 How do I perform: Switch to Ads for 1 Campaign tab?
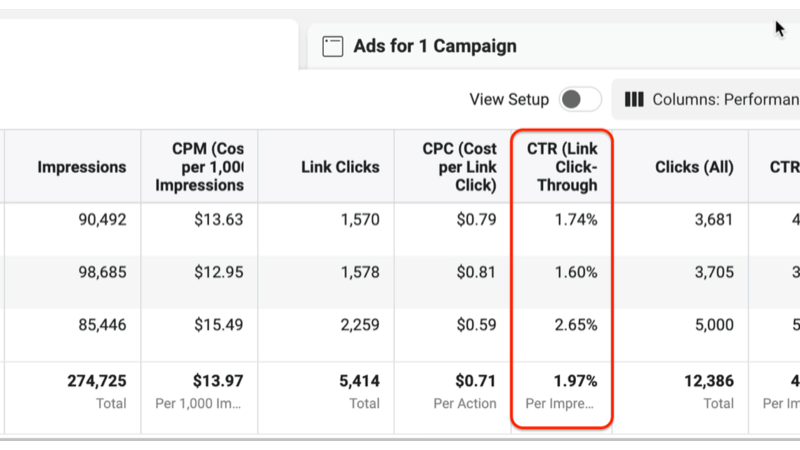tap(435, 46)
